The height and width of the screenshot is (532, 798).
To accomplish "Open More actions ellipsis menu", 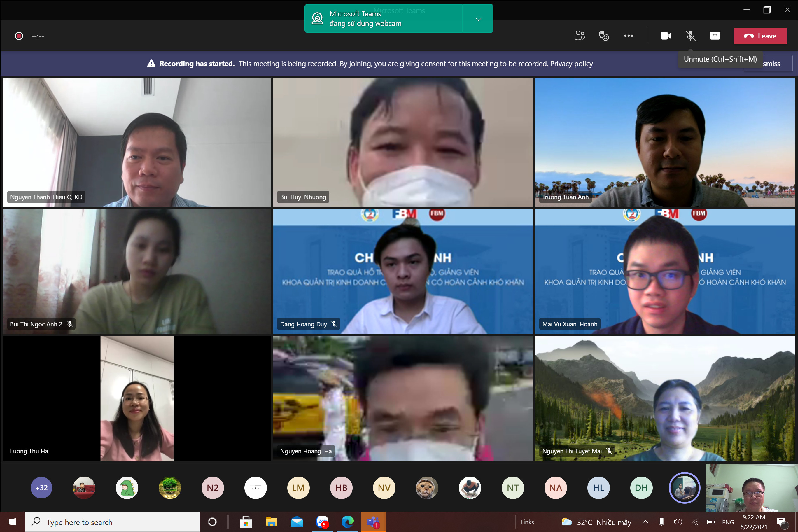I will tap(628, 36).
